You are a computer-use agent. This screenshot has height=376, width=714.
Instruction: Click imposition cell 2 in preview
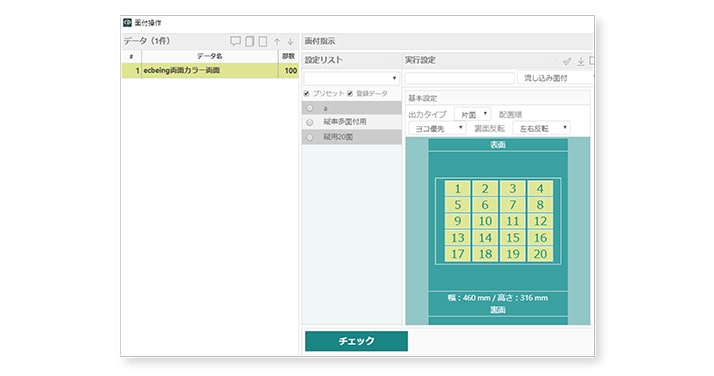(485, 188)
